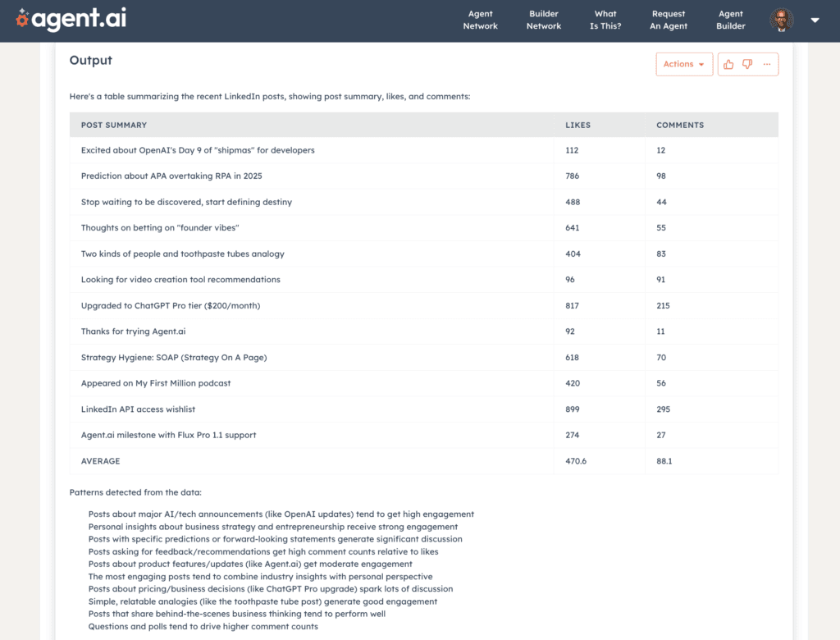Click the pattern about behind-the-scenes business thinking

click(237, 615)
